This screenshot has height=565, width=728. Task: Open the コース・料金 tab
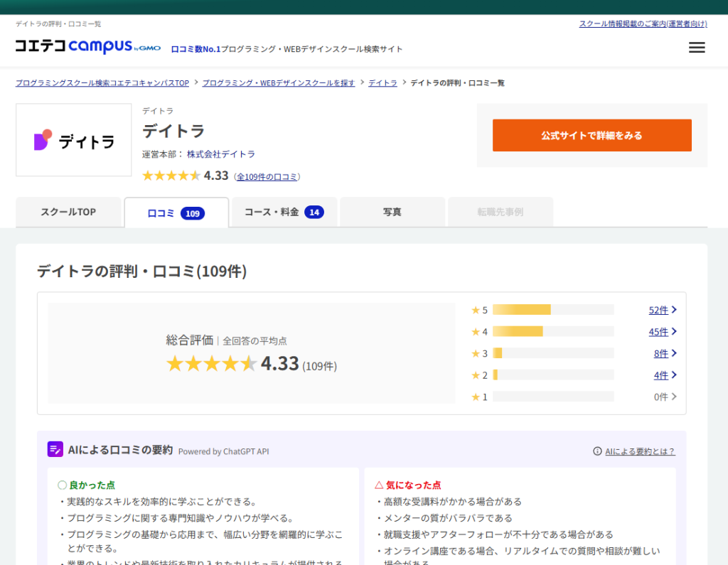pos(284,212)
